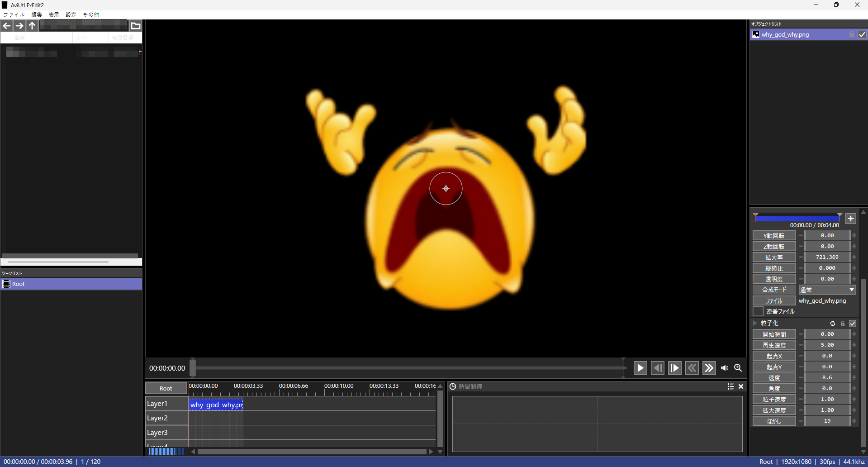Click the timeline zoom level bar

coord(166,451)
